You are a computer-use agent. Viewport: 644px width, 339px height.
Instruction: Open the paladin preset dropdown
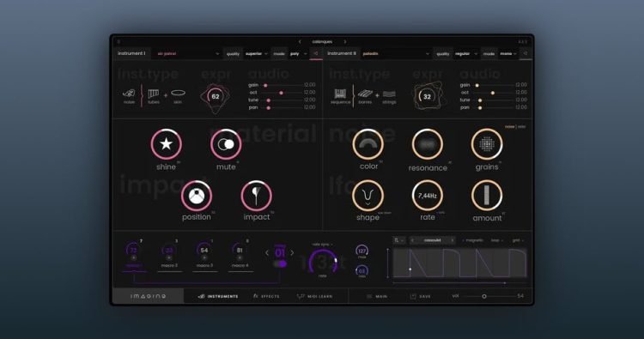point(397,54)
